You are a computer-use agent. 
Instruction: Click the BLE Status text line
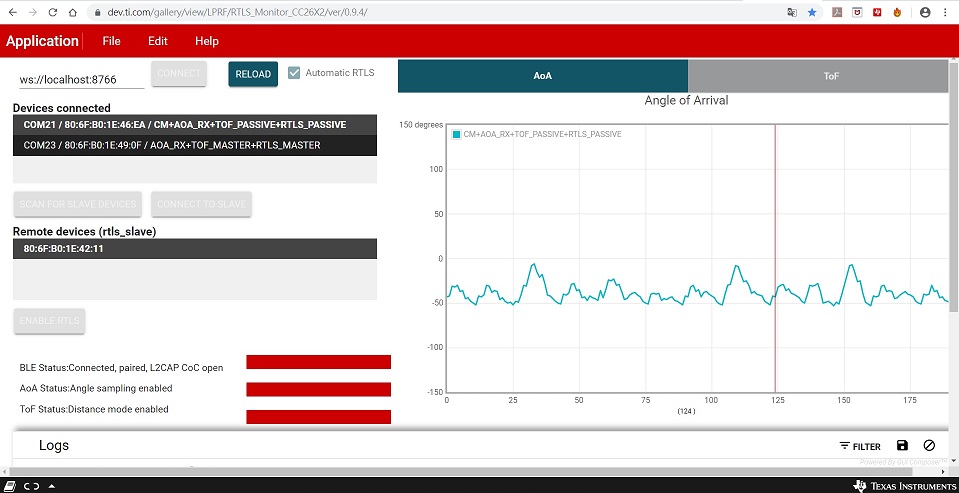(121, 368)
